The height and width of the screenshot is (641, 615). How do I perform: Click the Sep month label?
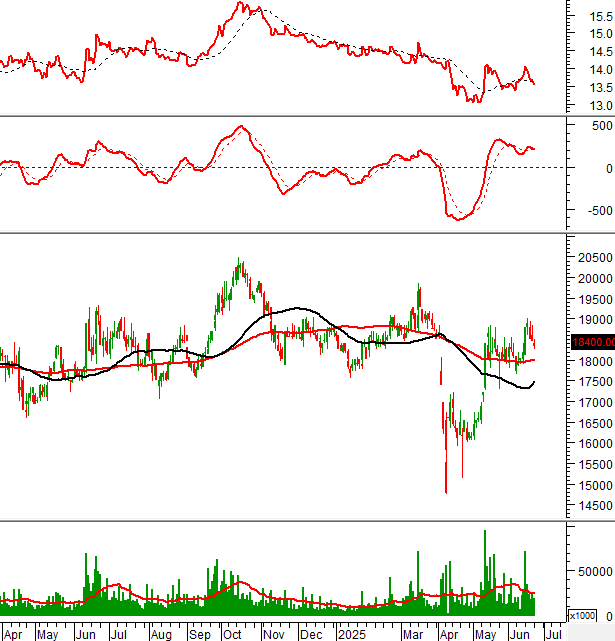click(x=200, y=634)
